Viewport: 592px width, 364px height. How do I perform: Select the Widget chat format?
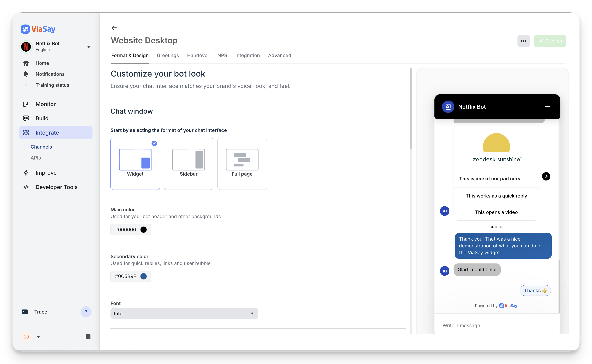135,163
